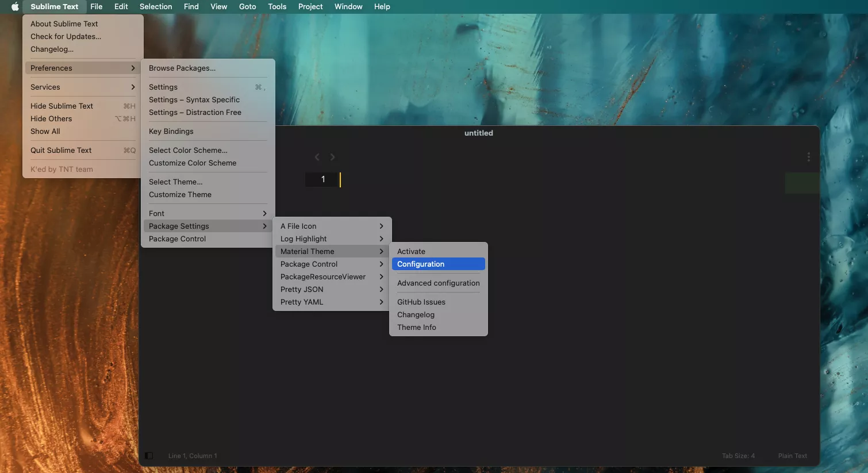Open the Tab Size: 4 selector
Screen dimensions: 868x473
738,456
